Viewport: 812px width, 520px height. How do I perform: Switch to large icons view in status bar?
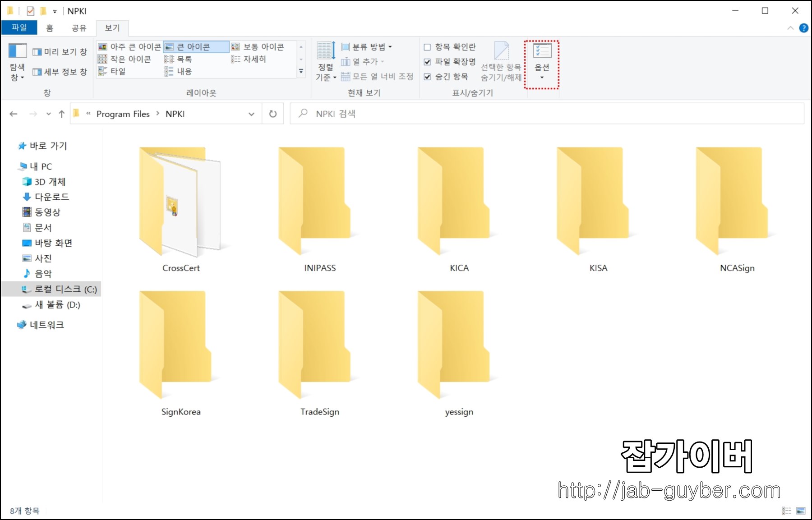tap(801, 511)
